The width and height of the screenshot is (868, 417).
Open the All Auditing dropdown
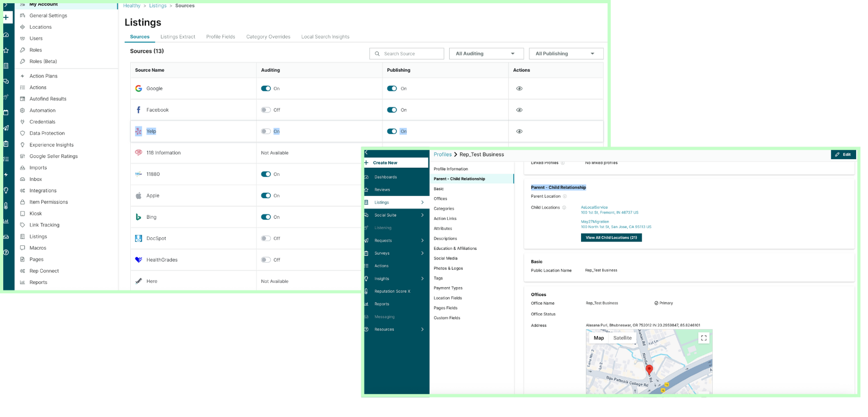(486, 54)
